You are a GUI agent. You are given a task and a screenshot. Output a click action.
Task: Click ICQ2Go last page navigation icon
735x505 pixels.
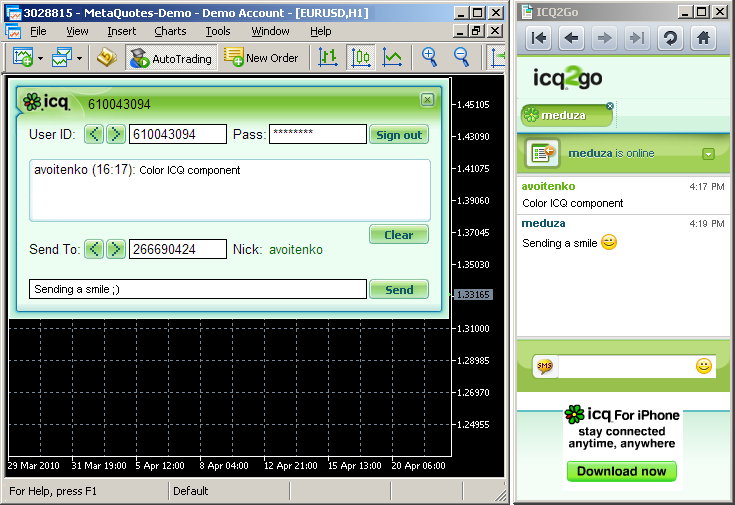(637, 38)
